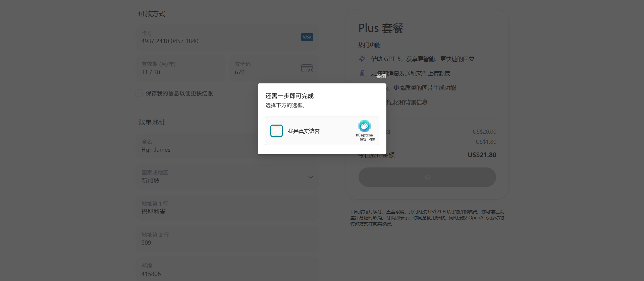Viewport: 644px width, 281px height.
Task: Click the CVC card icon in 安全码 field
Action: 307,68
